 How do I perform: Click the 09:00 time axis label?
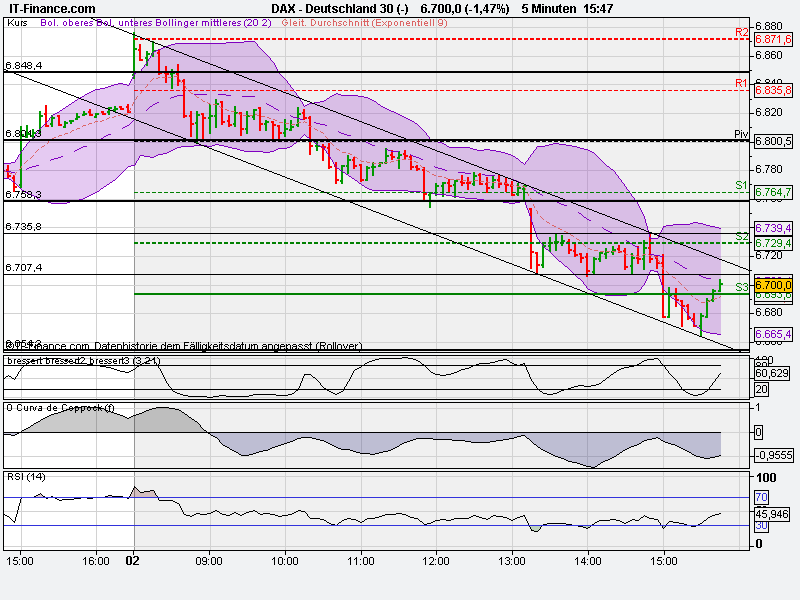point(209,561)
